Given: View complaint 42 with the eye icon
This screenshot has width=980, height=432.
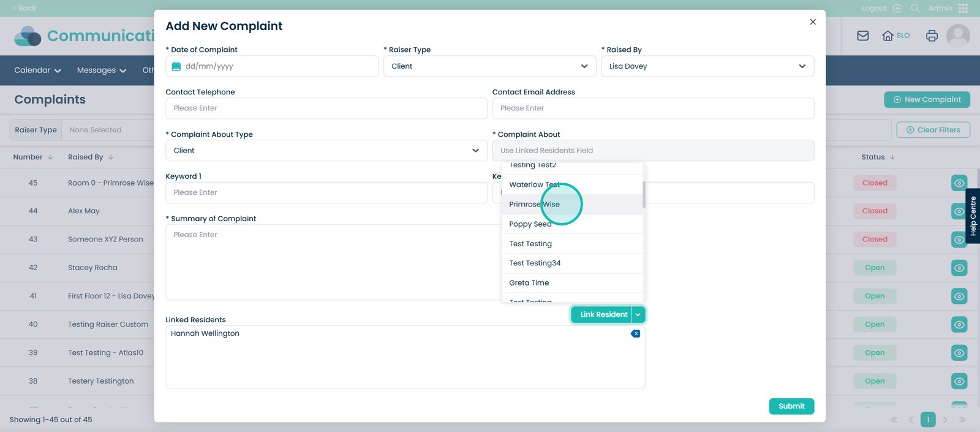Looking at the screenshot, I should [x=959, y=268].
